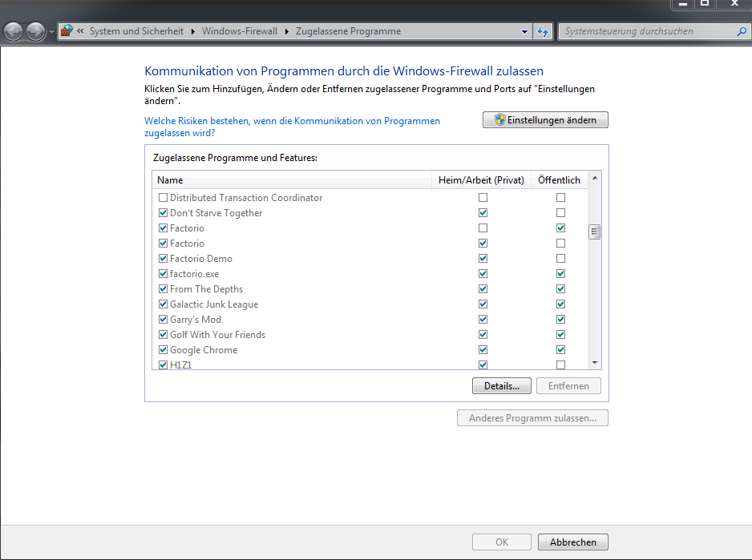
Task: Expand arrow after Windows-Firewall breadcrumb
Action: 287,31
